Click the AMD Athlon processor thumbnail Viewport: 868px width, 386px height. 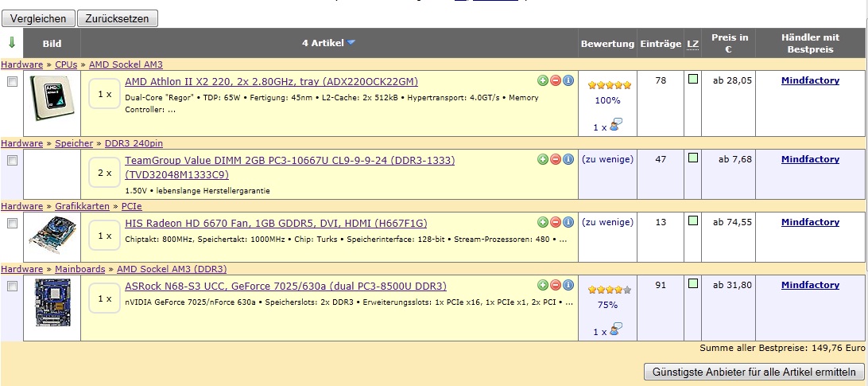(x=52, y=98)
